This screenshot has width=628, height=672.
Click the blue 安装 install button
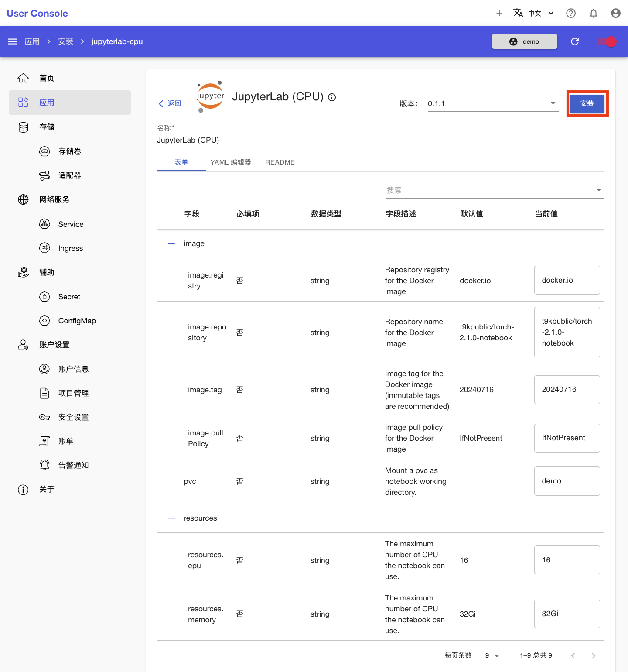pos(587,103)
